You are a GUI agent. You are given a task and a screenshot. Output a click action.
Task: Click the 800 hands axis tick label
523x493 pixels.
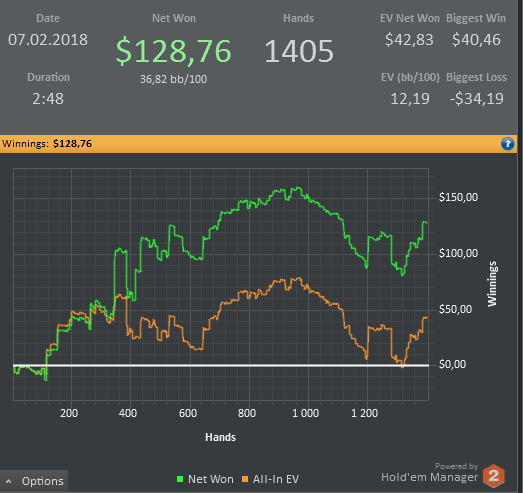tap(247, 413)
